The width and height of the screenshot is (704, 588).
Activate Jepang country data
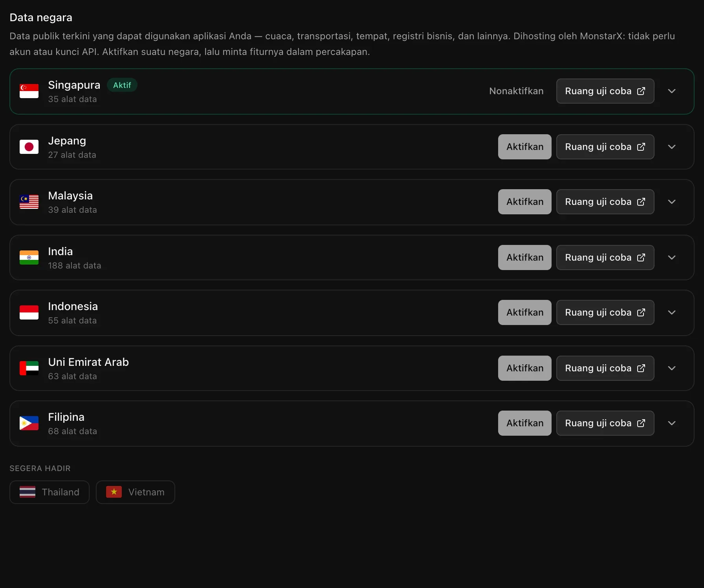pos(525,147)
